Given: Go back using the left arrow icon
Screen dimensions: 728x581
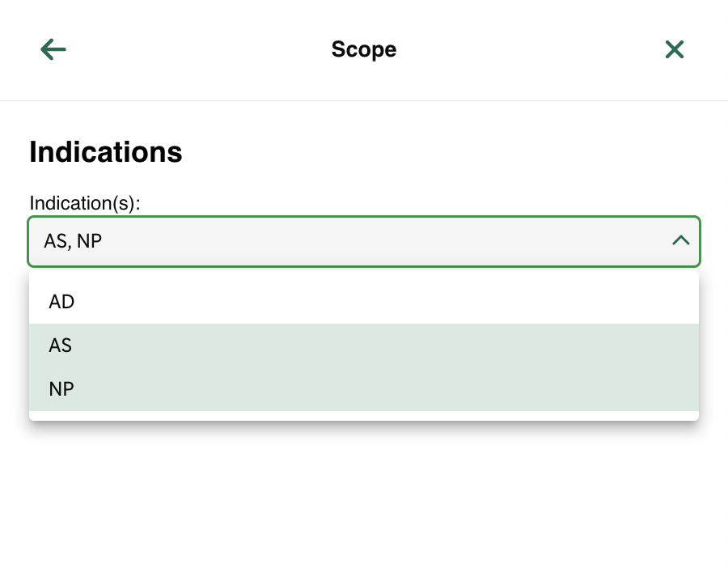Looking at the screenshot, I should [53, 49].
